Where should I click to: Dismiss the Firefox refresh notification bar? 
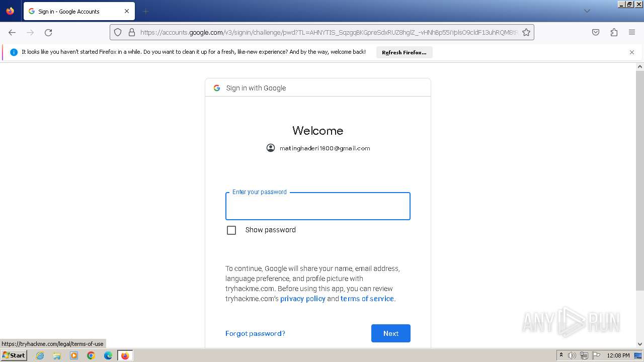632,52
